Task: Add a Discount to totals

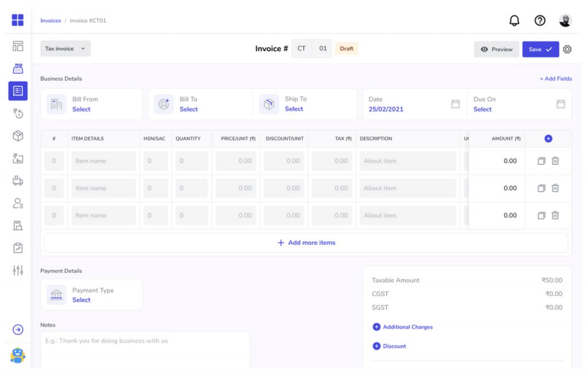Action: click(389, 346)
